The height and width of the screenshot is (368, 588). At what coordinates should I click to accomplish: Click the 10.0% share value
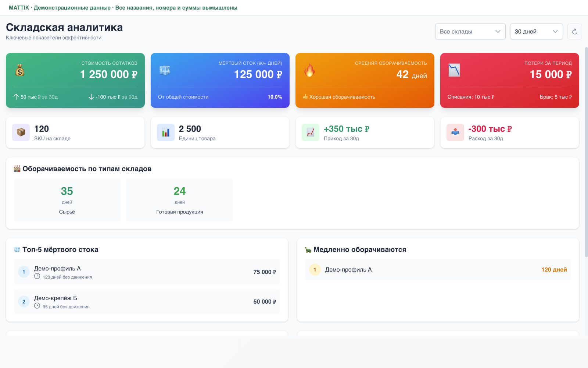click(275, 97)
